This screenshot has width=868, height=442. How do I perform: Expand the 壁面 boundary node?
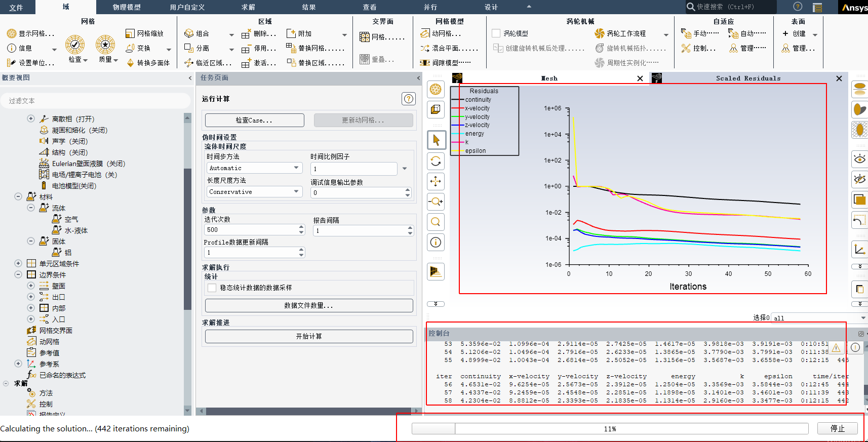tap(31, 286)
